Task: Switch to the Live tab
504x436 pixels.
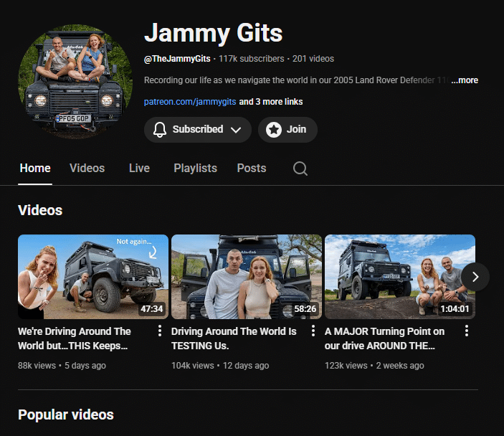Action: pos(139,169)
